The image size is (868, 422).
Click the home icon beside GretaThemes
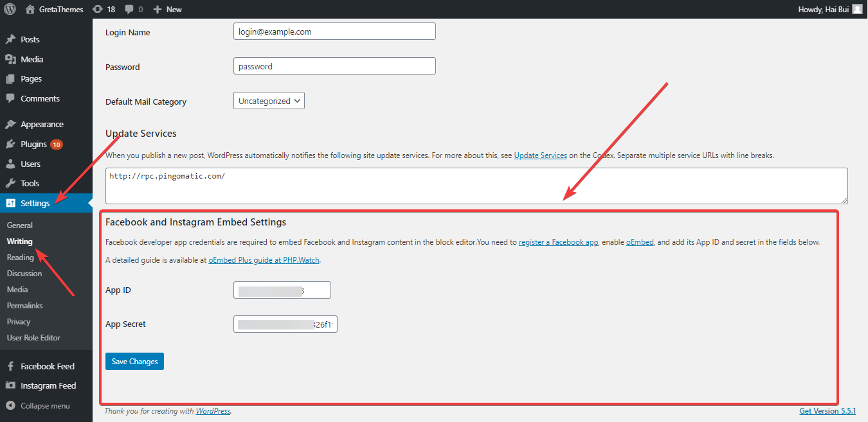(x=30, y=9)
